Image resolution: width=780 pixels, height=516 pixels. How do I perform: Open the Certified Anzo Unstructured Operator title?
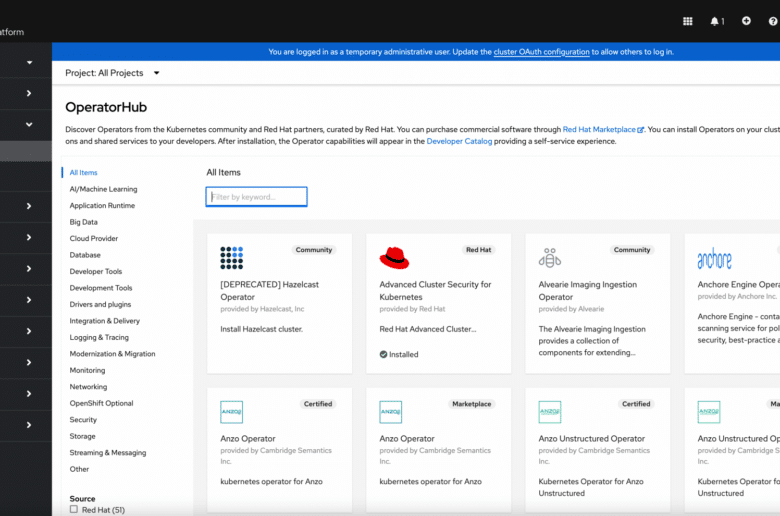pyautogui.click(x=591, y=438)
